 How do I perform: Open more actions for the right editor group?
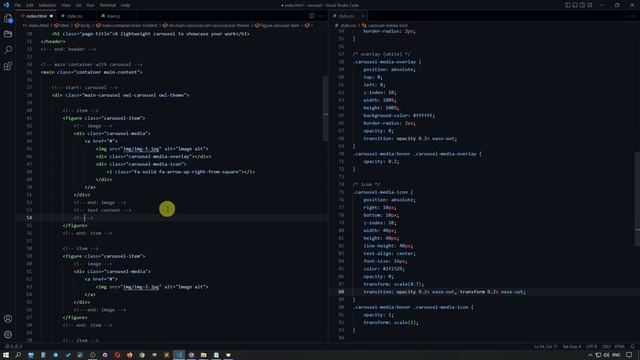tap(633, 16)
